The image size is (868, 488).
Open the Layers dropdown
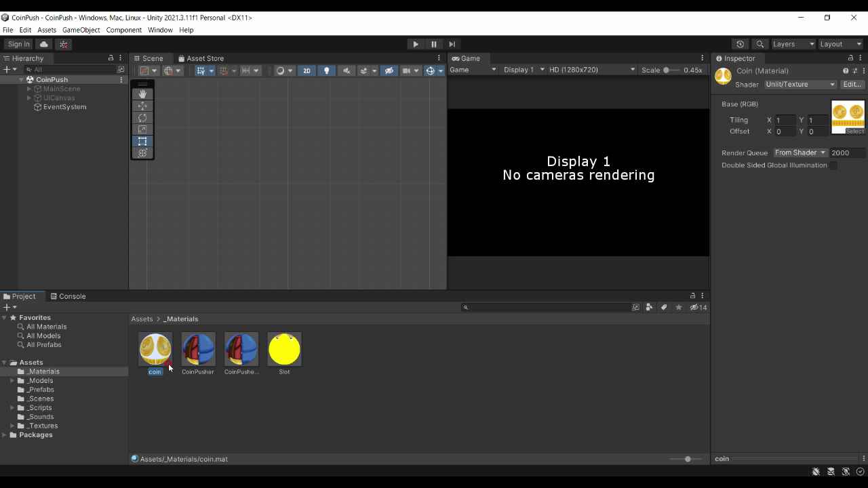coord(792,44)
